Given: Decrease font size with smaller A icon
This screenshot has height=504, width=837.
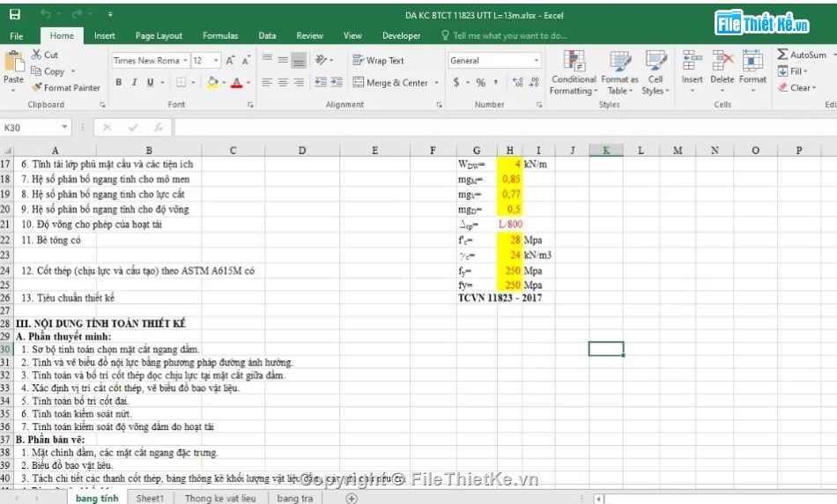Looking at the screenshot, I should click(x=246, y=60).
